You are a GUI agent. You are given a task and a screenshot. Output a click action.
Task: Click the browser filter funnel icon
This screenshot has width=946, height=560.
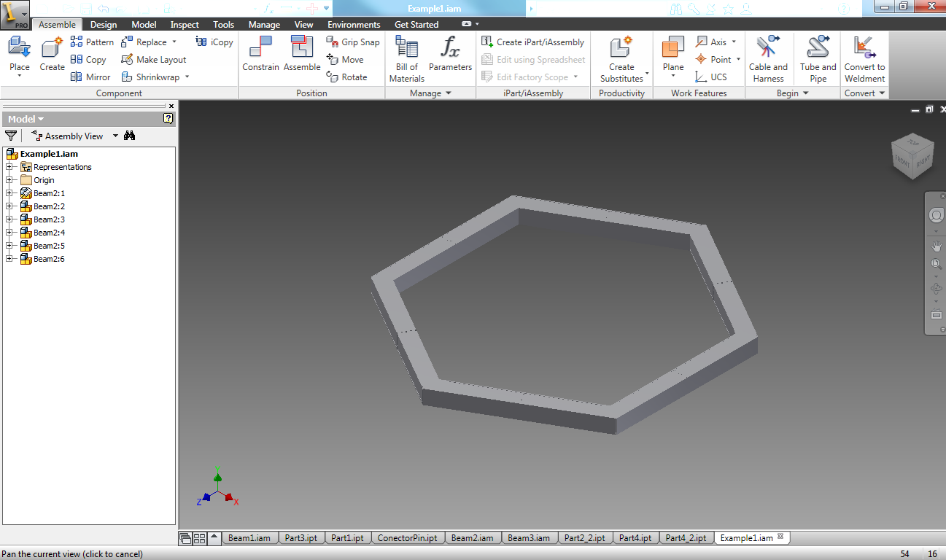click(x=11, y=136)
